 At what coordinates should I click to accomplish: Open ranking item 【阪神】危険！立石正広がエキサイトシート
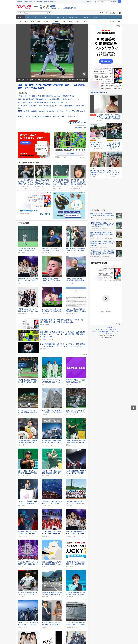point(114,145)
